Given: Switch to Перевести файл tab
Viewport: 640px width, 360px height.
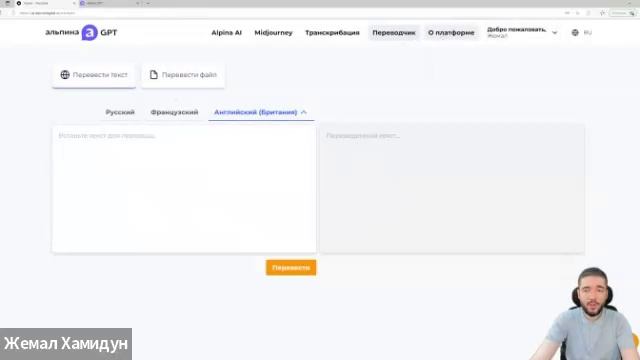Looking at the screenshot, I should pyautogui.click(x=183, y=75).
